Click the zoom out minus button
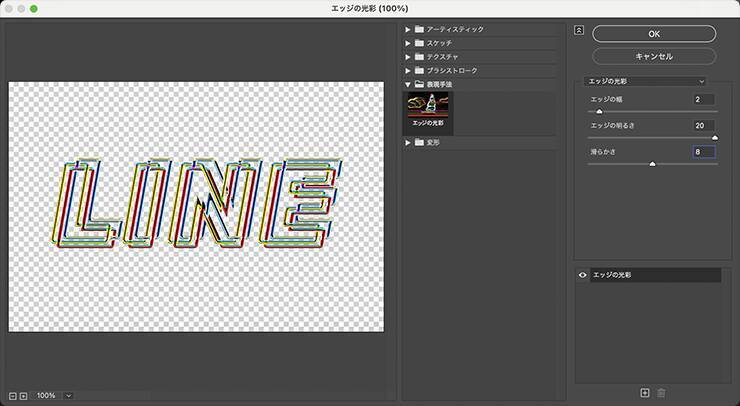 tap(12, 396)
